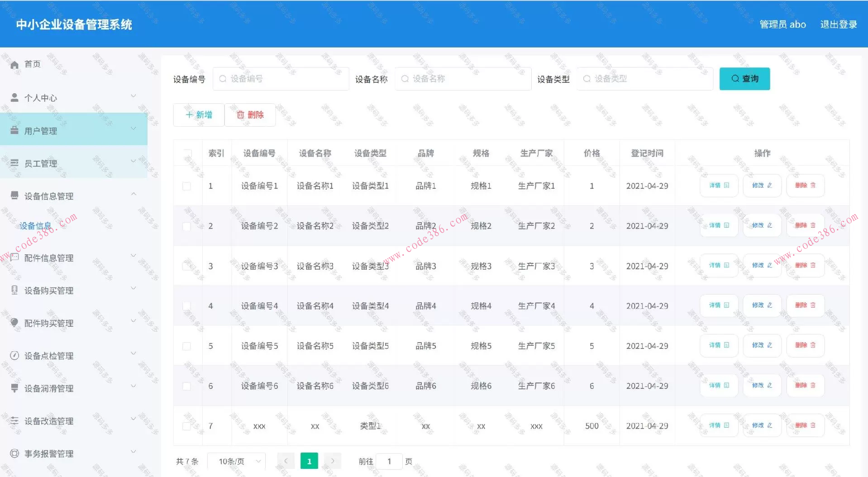Select the 首页 home icon in sidebar

14,64
